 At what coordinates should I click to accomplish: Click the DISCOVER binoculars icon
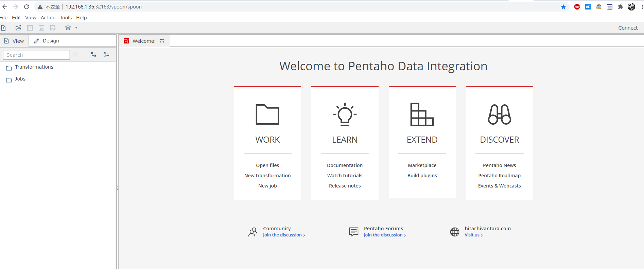click(500, 114)
